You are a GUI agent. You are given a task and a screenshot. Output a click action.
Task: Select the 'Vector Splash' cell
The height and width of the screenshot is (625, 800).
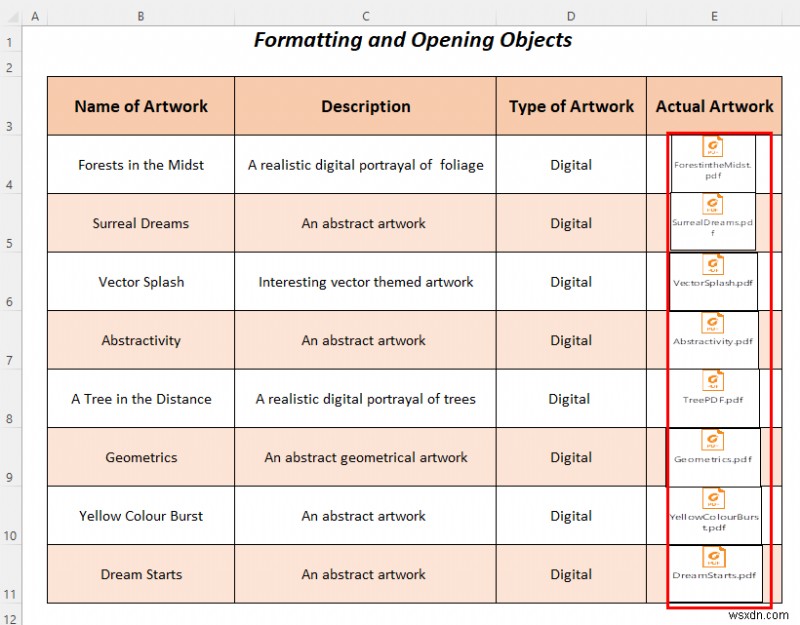141,282
